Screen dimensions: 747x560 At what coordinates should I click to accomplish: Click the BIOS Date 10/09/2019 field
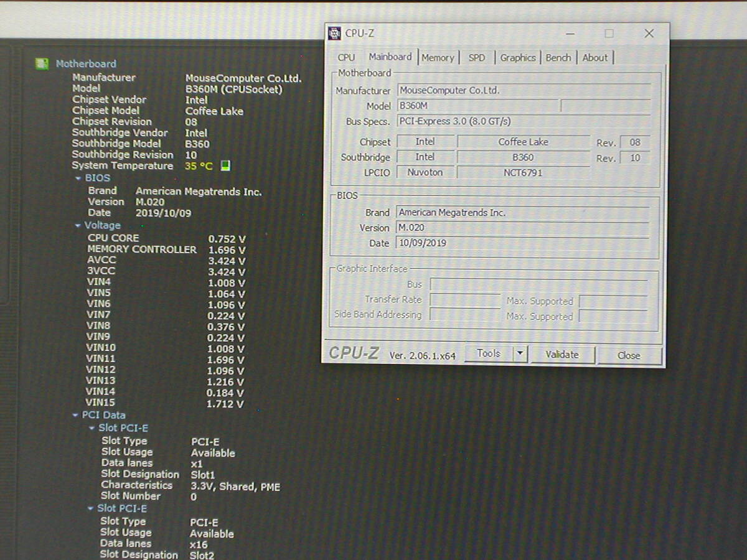point(523,243)
